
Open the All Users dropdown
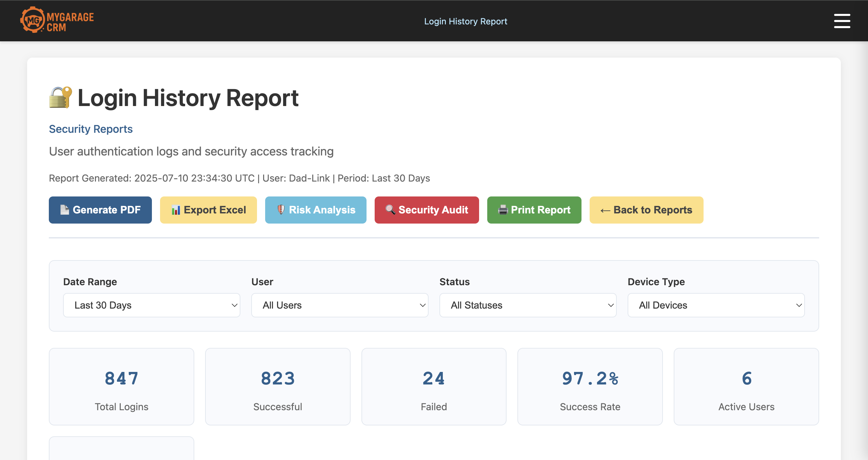pyautogui.click(x=339, y=305)
